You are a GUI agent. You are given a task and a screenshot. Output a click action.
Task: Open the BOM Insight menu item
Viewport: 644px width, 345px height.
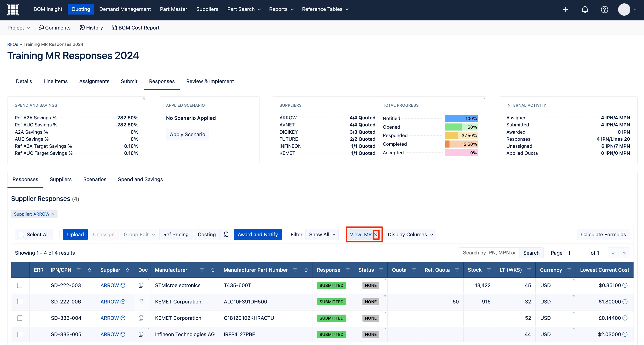(x=48, y=9)
